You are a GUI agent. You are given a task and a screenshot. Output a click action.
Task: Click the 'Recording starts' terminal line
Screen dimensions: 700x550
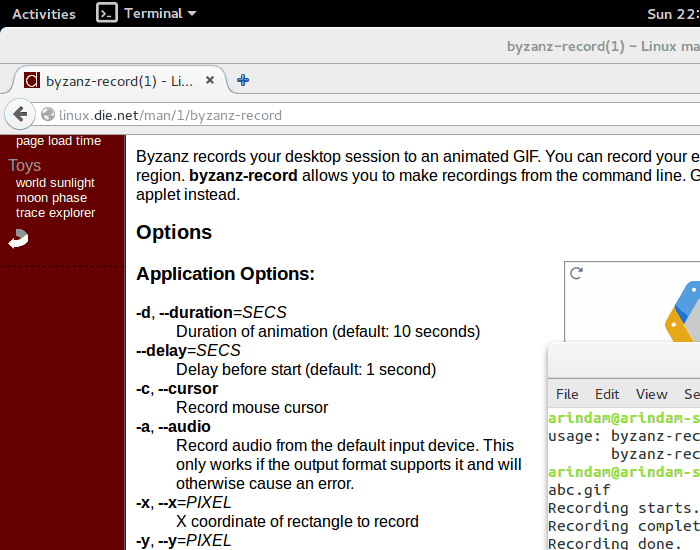(x=624, y=508)
